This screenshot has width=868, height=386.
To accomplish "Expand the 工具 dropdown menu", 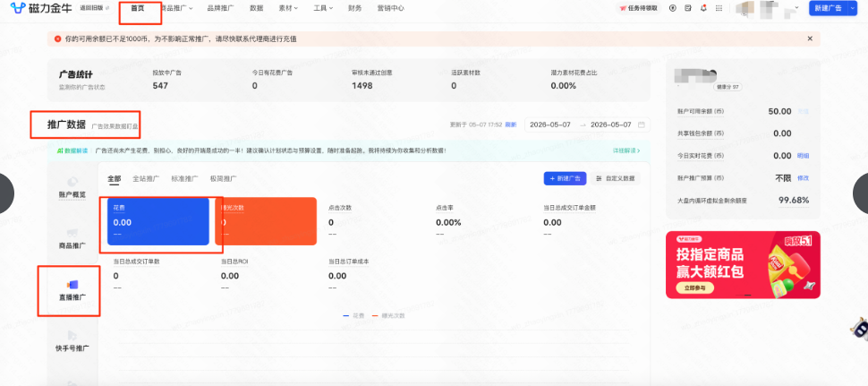I will click(x=323, y=8).
